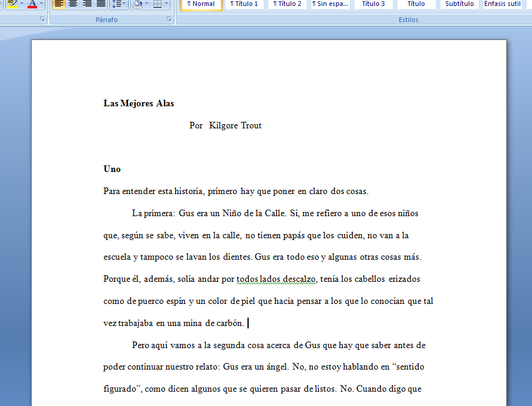
Task: Apply left text alignment
Action: coord(59,4)
